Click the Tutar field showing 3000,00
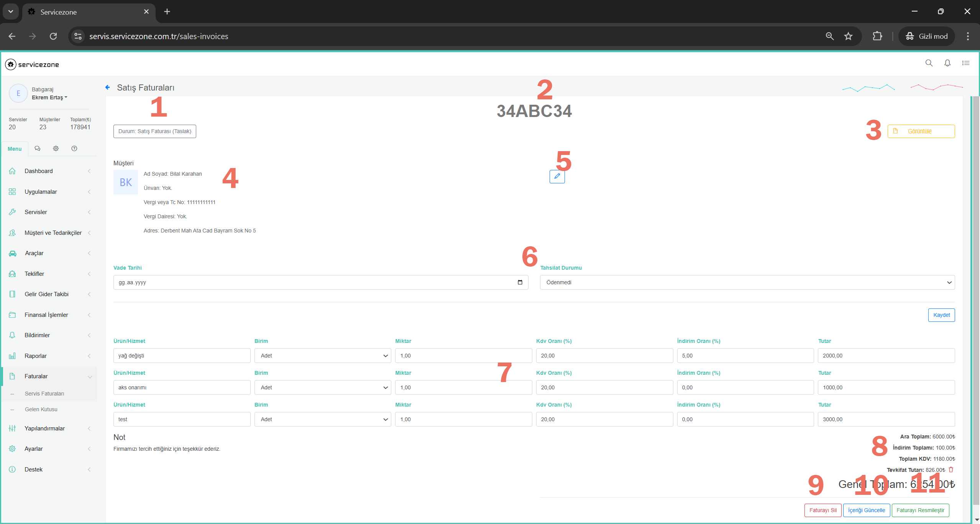Screen dimensions: 980x524 click(886, 419)
